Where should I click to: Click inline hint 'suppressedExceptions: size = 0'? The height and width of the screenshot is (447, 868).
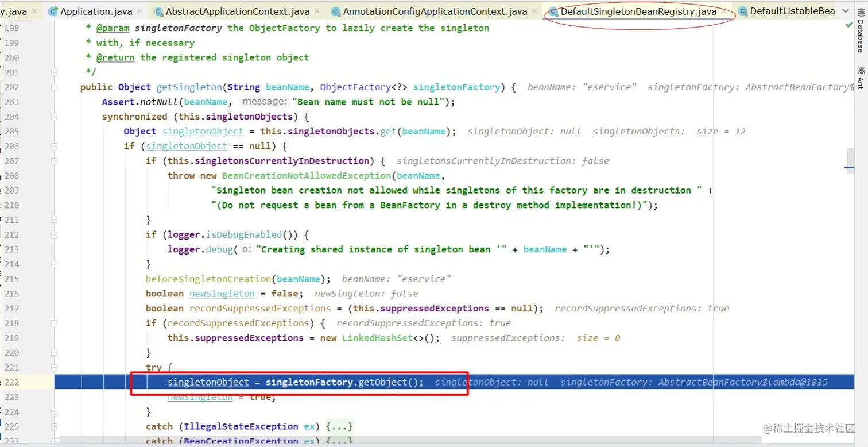point(536,338)
